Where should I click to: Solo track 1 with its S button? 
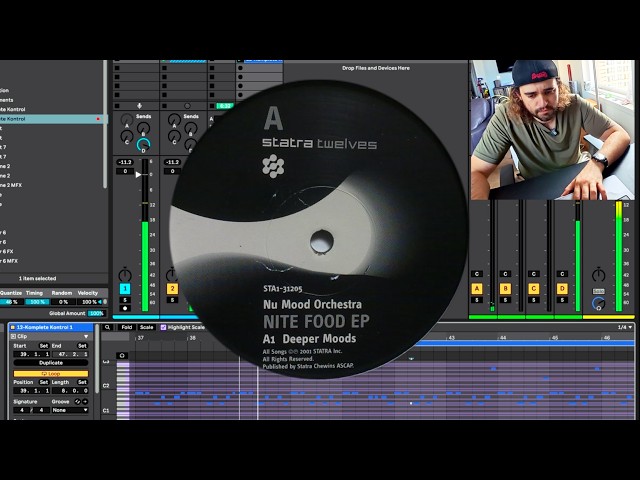pos(125,300)
